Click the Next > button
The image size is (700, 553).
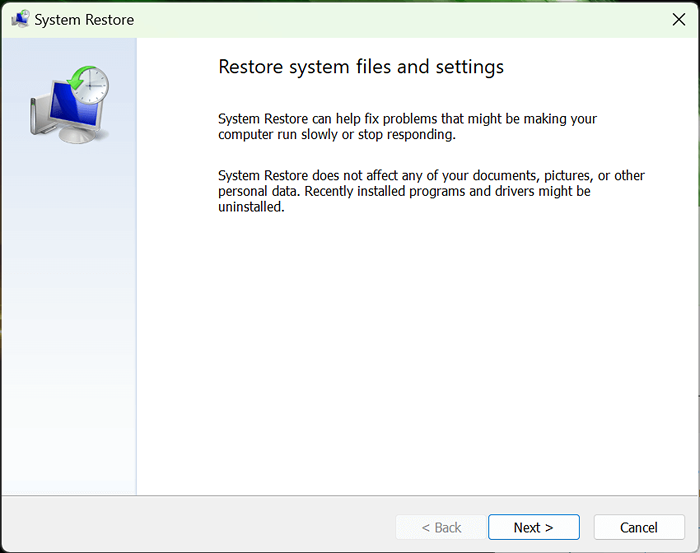pyautogui.click(x=533, y=527)
